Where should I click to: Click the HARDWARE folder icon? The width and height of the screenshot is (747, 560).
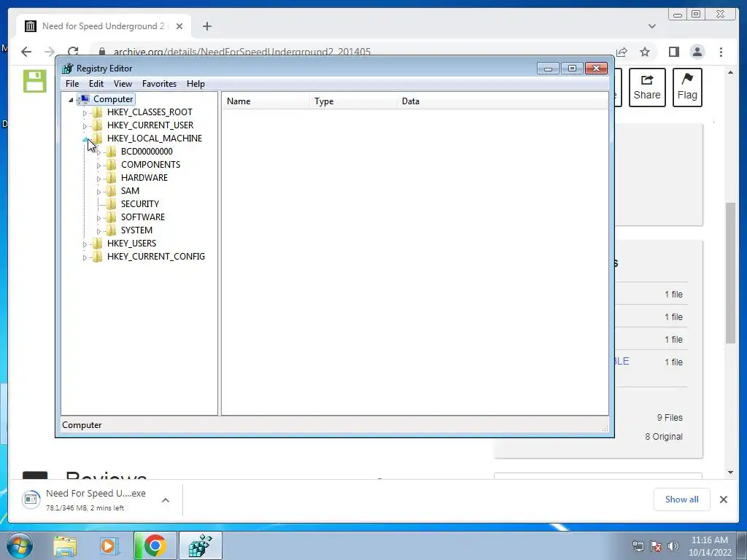(112, 178)
